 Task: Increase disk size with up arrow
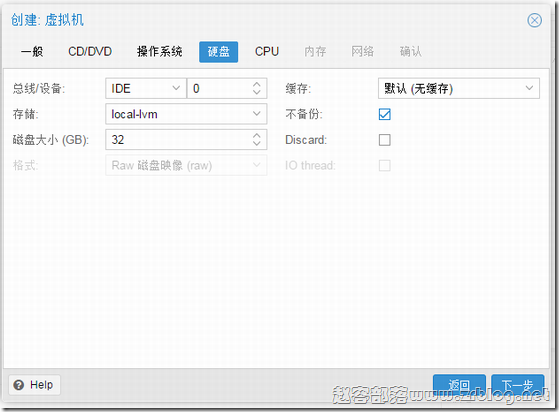coord(257,135)
